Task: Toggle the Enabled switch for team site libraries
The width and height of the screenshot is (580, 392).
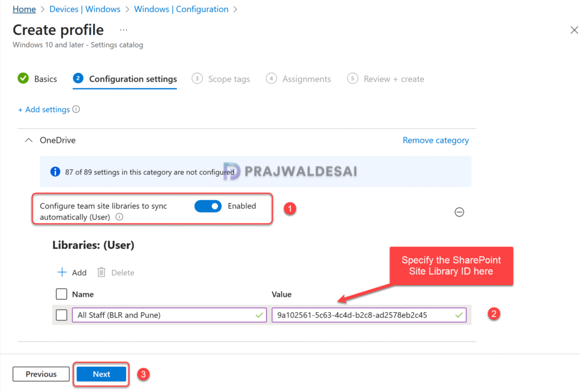Action: pos(208,206)
